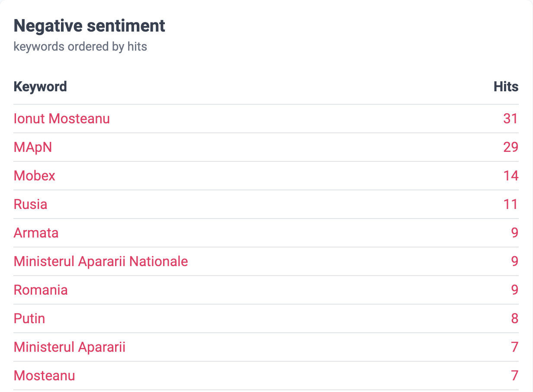Viewport: 533px width, 392px height.
Task: Click the 8 hits value for Putin
Action: pos(514,318)
